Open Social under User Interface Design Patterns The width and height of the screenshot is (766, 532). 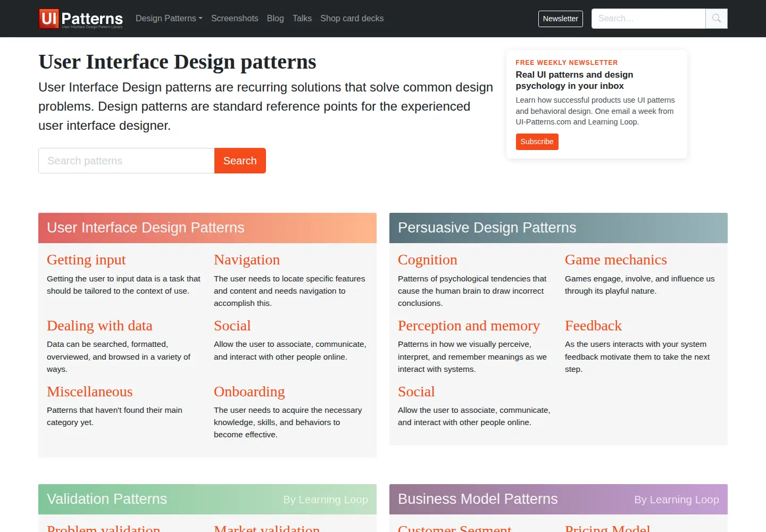[x=232, y=326]
